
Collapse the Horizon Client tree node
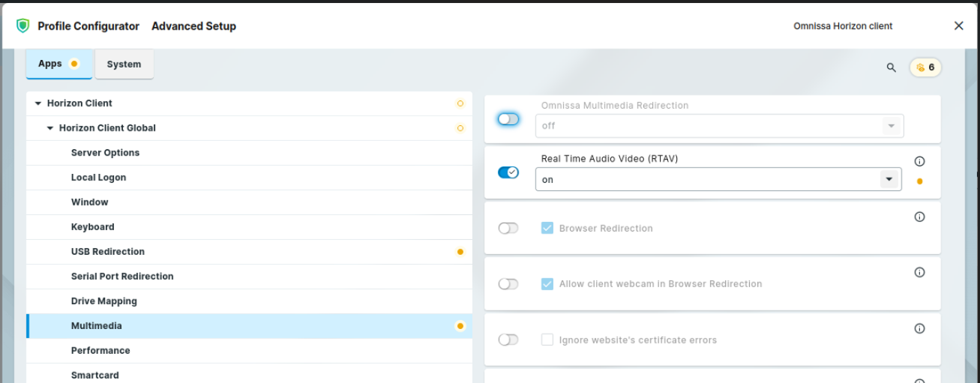coord(38,103)
